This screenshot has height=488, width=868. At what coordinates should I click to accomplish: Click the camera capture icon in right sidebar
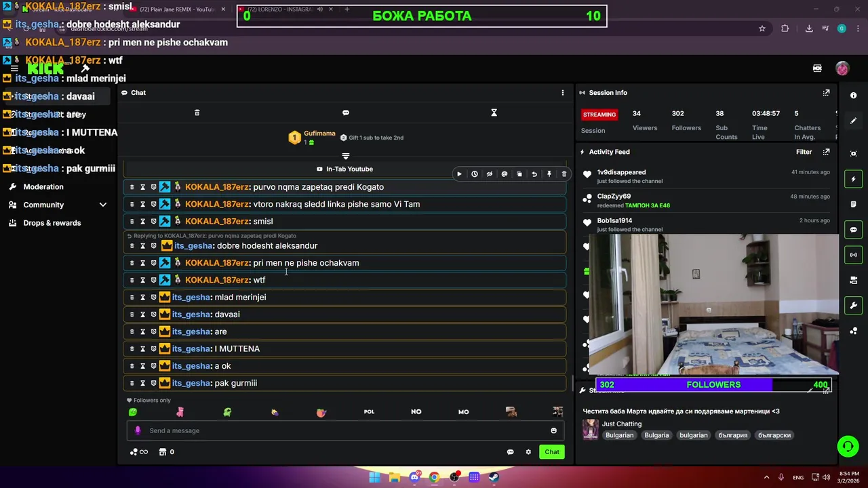click(854, 154)
